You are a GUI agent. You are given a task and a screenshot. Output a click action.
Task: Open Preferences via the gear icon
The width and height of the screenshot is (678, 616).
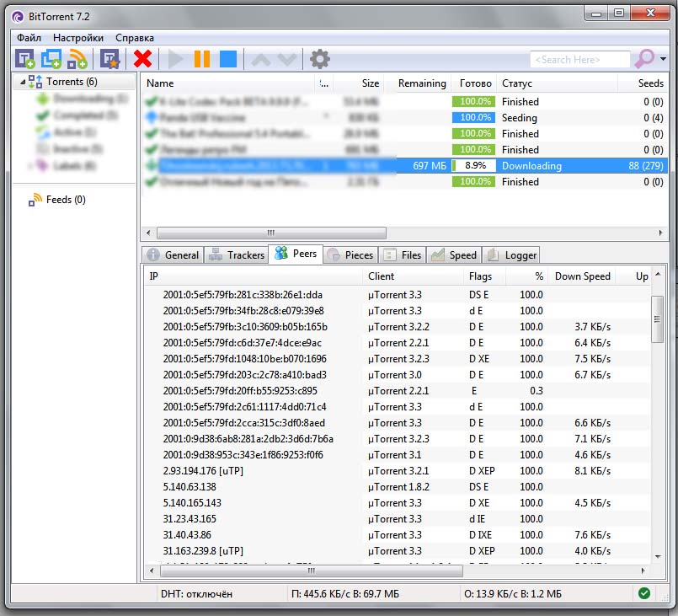[320, 59]
